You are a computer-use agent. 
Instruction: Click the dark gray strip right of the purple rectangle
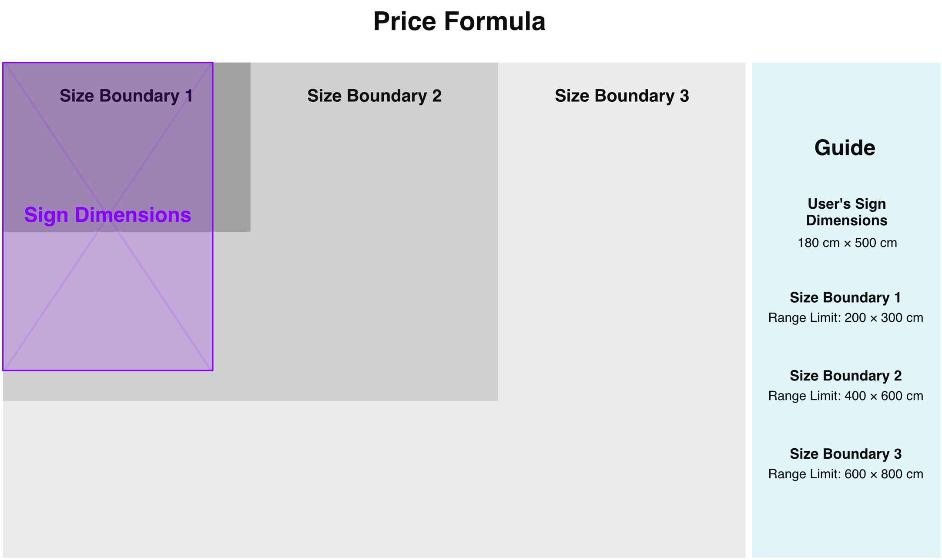click(231, 148)
